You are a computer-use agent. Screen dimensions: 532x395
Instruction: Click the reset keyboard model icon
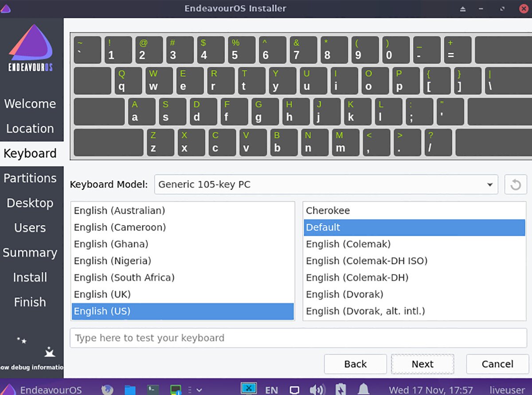(x=515, y=184)
